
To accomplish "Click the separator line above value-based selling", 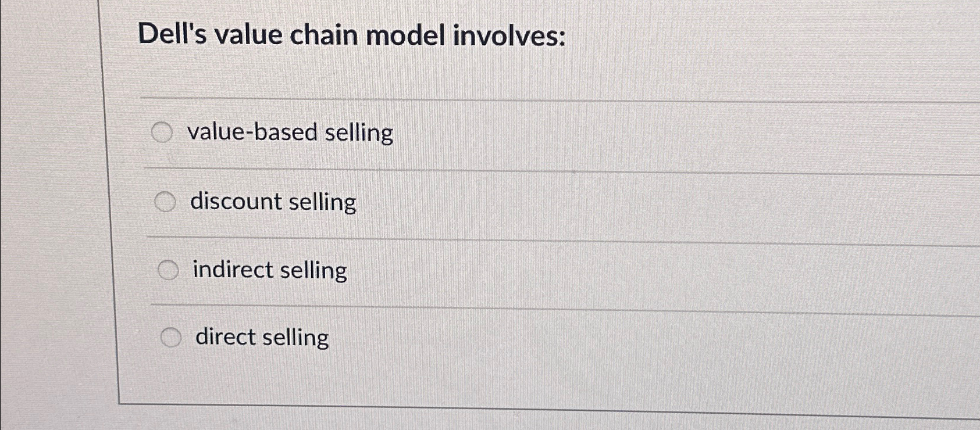I will (523, 100).
